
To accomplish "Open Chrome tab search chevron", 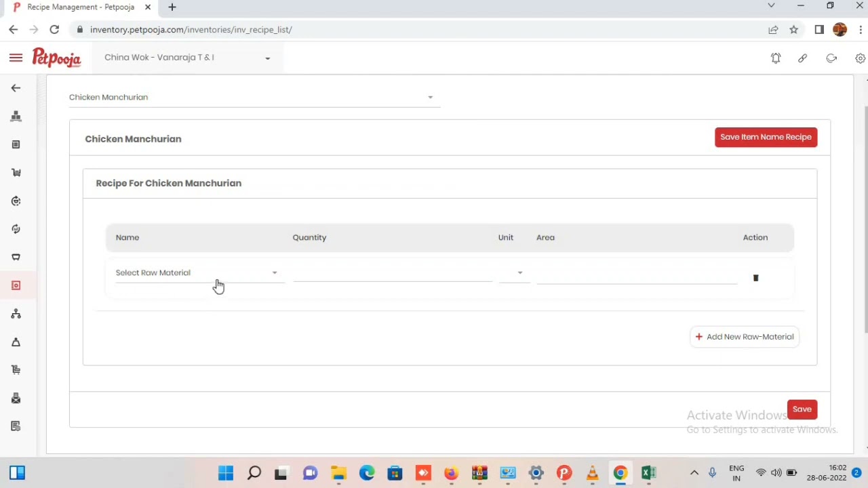I will 771,6.
